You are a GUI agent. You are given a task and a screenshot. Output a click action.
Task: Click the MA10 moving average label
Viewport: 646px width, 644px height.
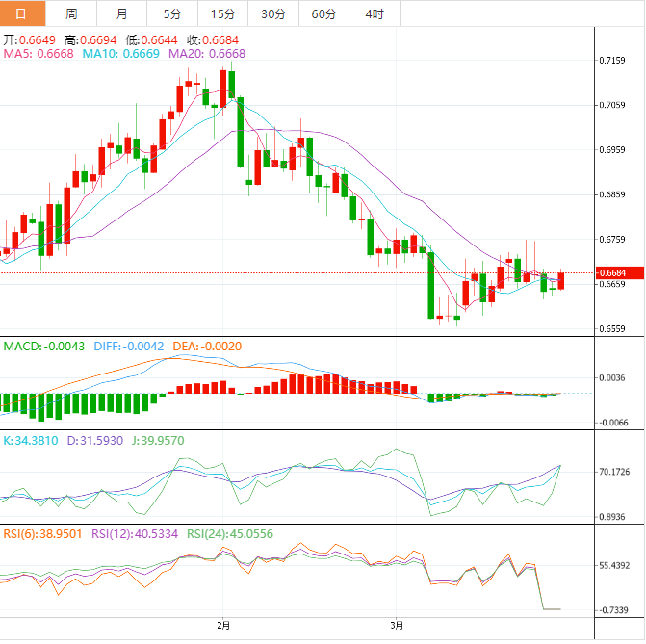click(121, 54)
